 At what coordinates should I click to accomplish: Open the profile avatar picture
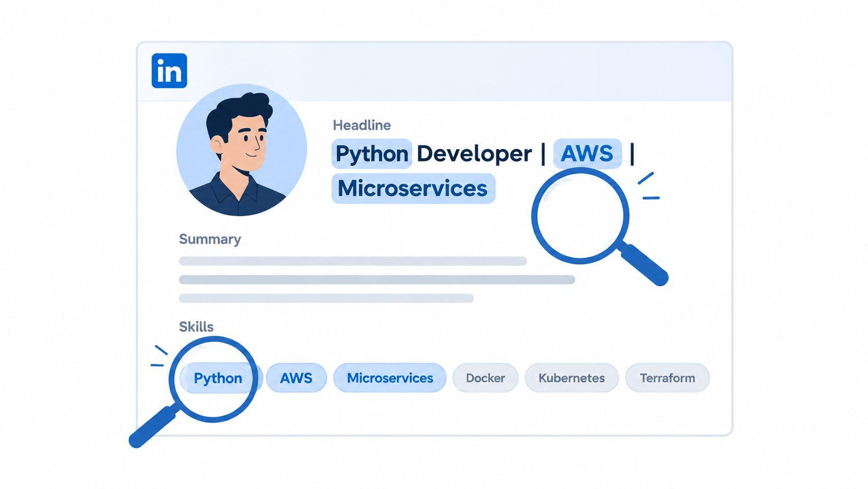tap(241, 150)
